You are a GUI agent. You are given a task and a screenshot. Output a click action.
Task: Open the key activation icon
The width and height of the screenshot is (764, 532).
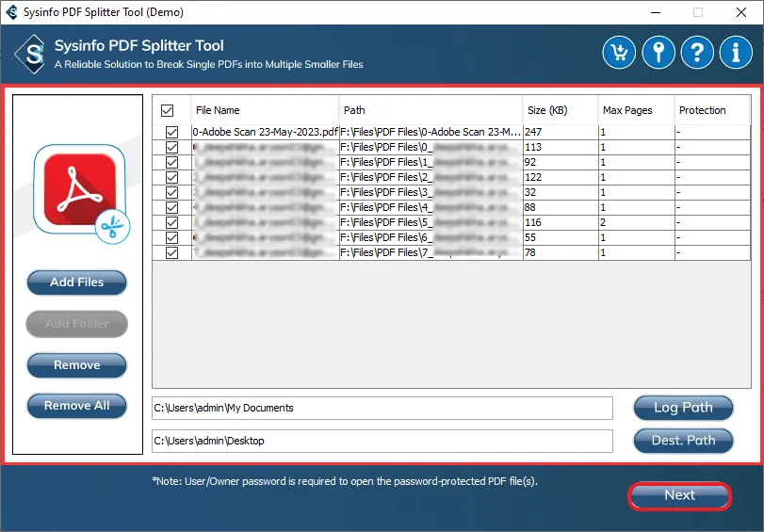pos(658,53)
